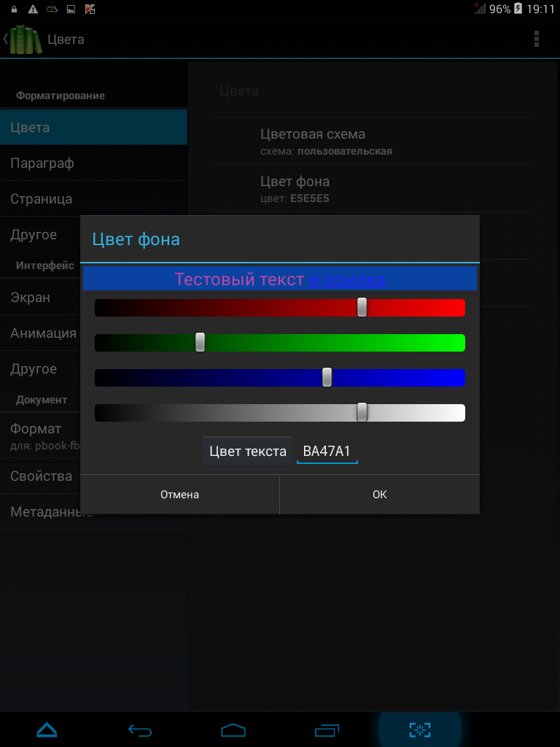
Task: Click the hex color field BA47A1
Action: pos(327,451)
